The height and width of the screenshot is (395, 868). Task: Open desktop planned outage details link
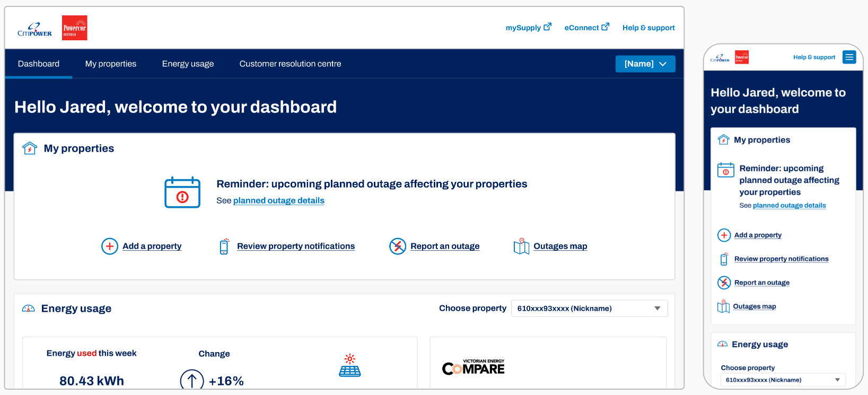tap(278, 200)
